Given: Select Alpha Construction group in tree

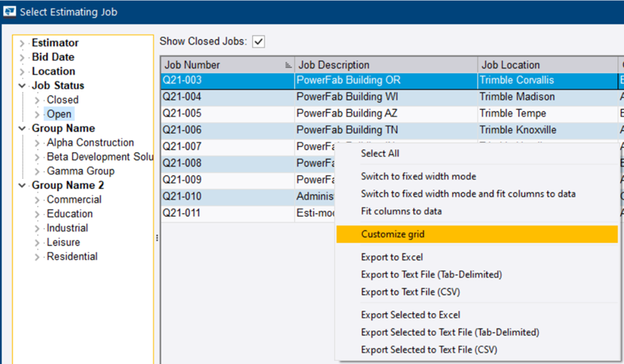Looking at the screenshot, I should [89, 143].
